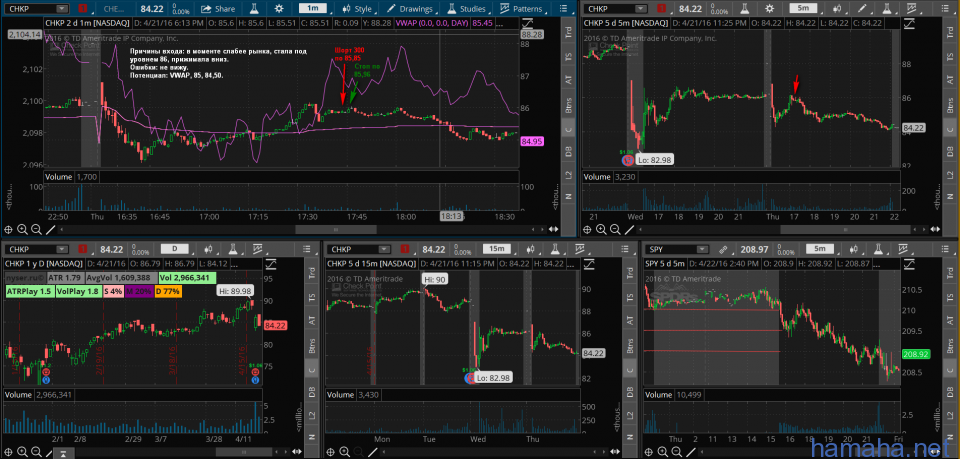Open Share menu in top-left chart

(x=218, y=9)
